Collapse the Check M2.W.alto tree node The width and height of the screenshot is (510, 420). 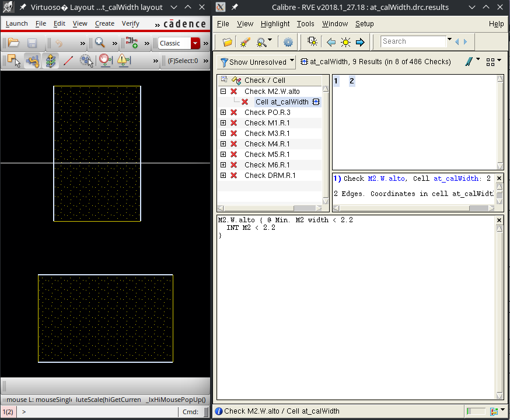click(x=223, y=92)
